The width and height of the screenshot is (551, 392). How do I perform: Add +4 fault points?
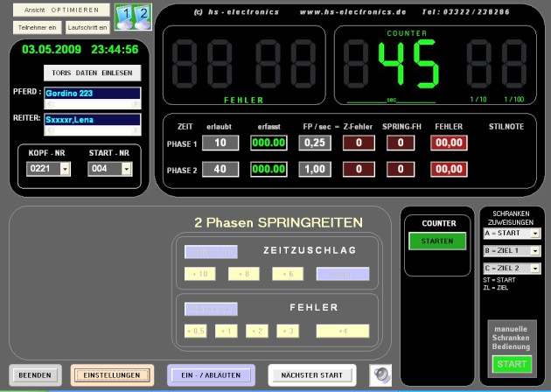click(x=342, y=331)
